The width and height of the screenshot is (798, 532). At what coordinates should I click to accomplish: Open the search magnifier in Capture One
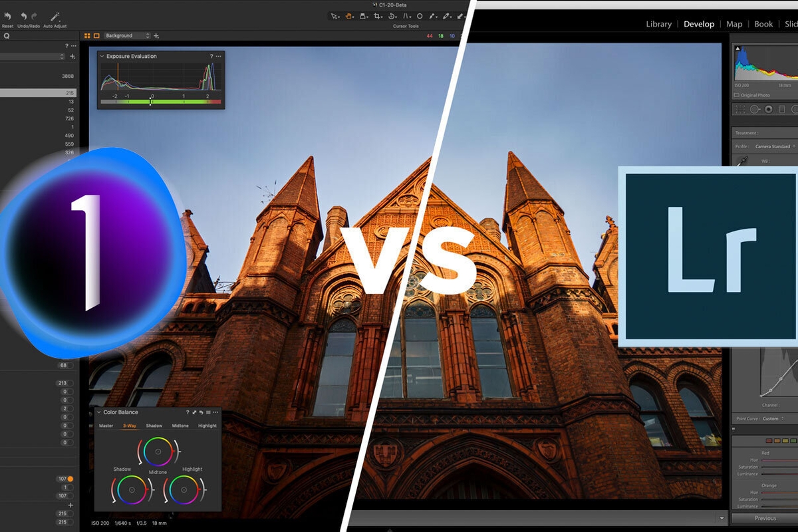(x=7, y=36)
